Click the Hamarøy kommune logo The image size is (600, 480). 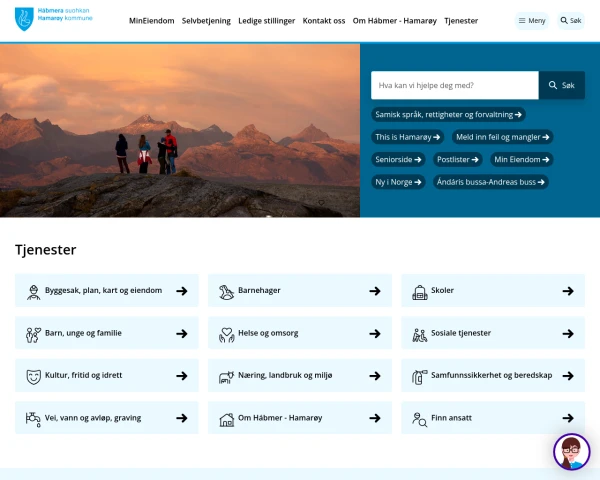(x=53, y=18)
